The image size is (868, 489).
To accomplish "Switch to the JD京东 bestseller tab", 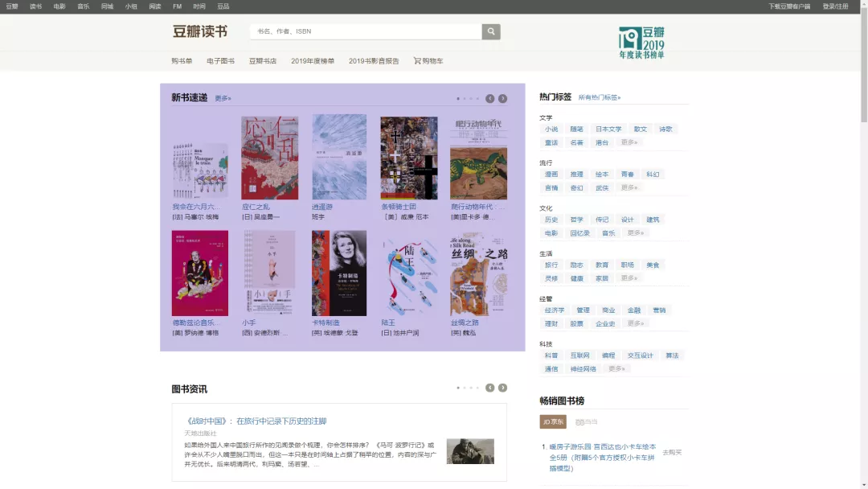I will [x=553, y=422].
